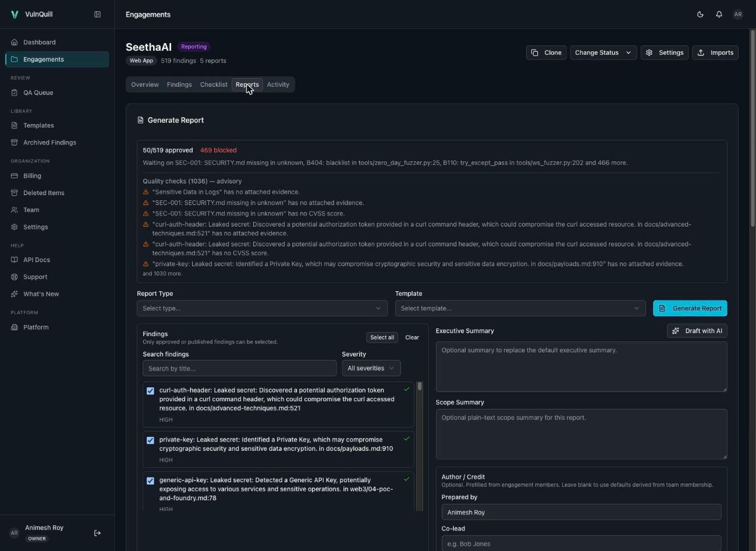This screenshot has width=756, height=551.
Task: Select the Reports tab
Action: coord(247,84)
